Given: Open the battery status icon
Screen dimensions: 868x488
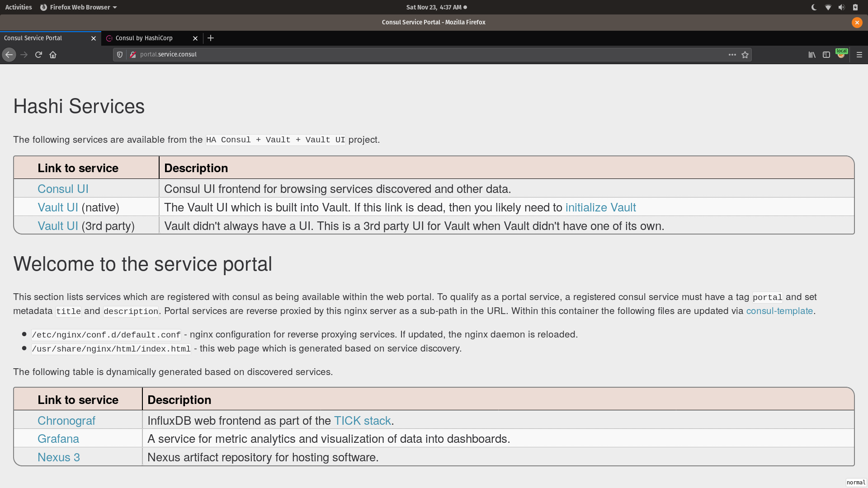Looking at the screenshot, I should 855,7.
